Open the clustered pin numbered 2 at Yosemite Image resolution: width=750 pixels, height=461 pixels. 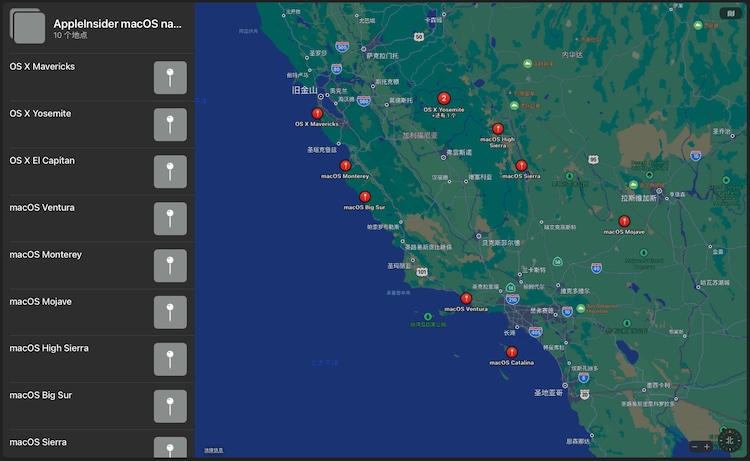pyautogui.click(x=444, y=99)
